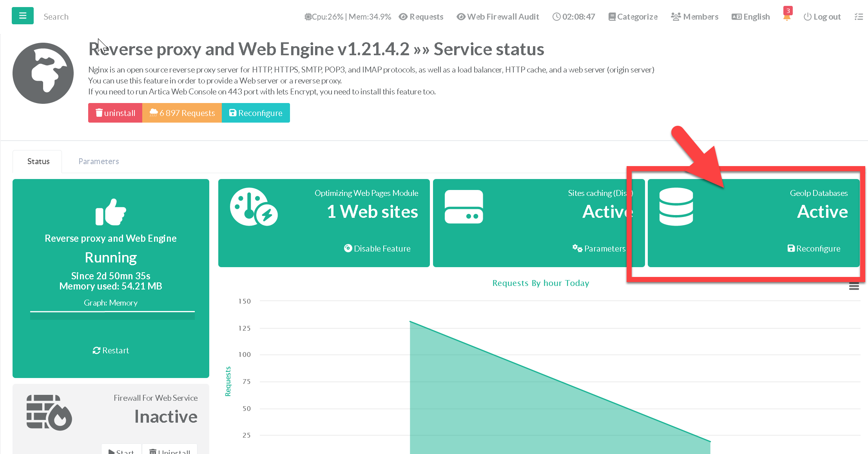
Task: Click the firewall brick flame icon
Action: coord(49,412)
